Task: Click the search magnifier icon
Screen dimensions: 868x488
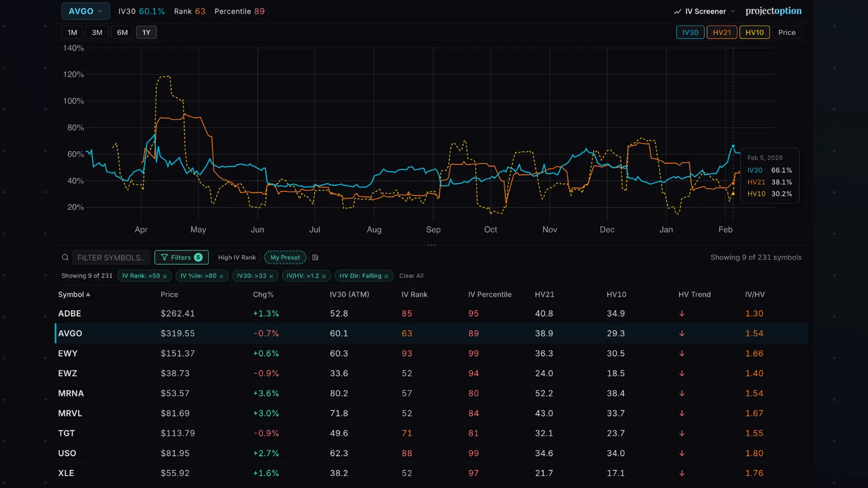Action: pyautogui.click(x=65, y=257)
